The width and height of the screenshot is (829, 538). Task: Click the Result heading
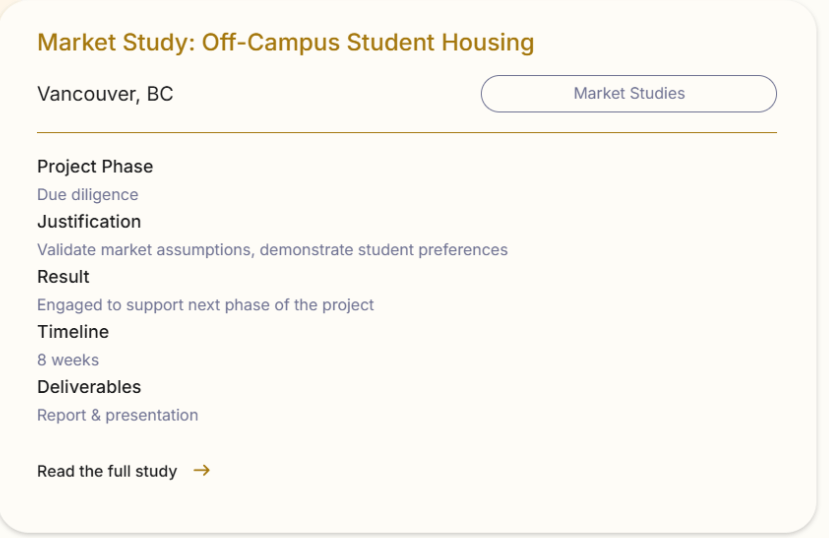click(63, 277)
